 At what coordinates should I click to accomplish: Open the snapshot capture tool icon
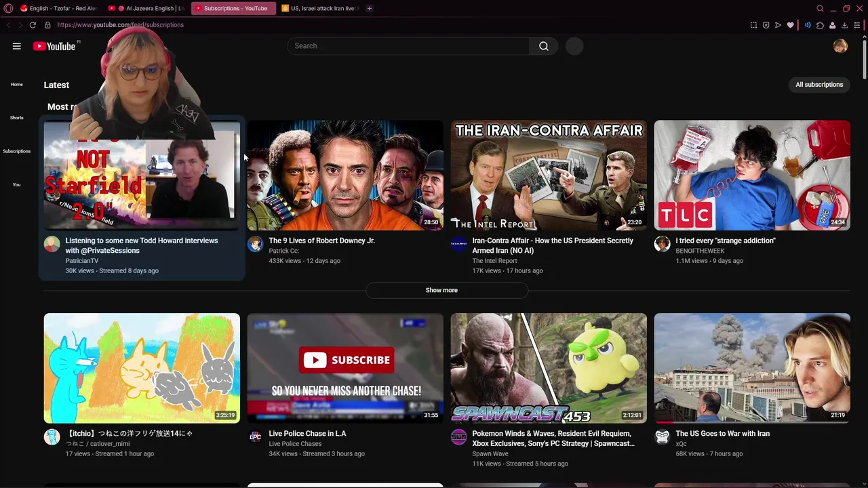(753, 25)
